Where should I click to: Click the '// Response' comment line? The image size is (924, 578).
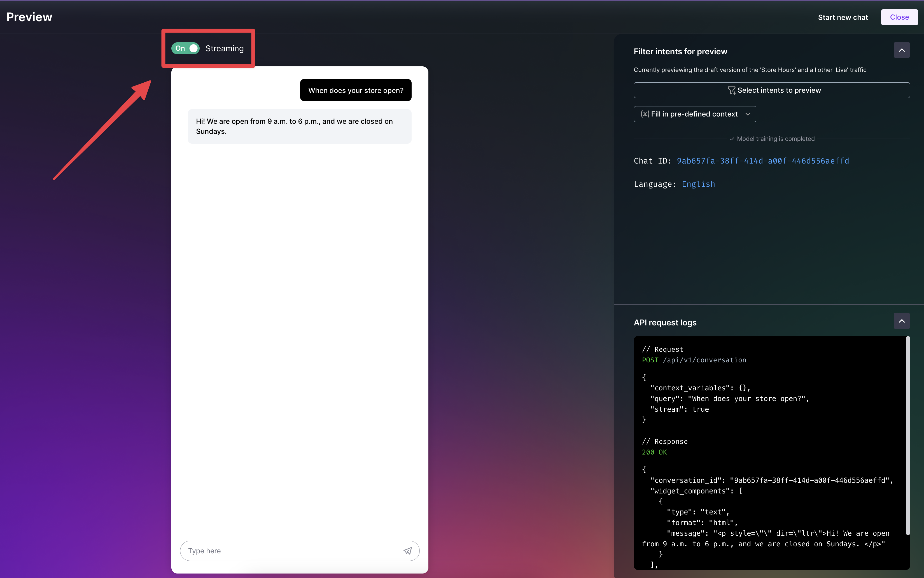665,442
